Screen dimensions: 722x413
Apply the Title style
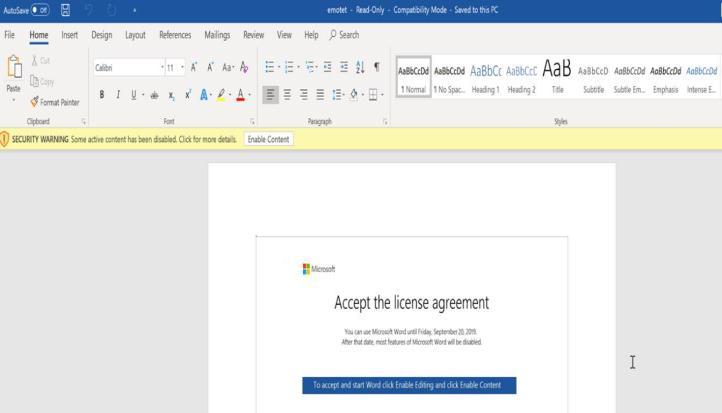(x=557, y=77)
